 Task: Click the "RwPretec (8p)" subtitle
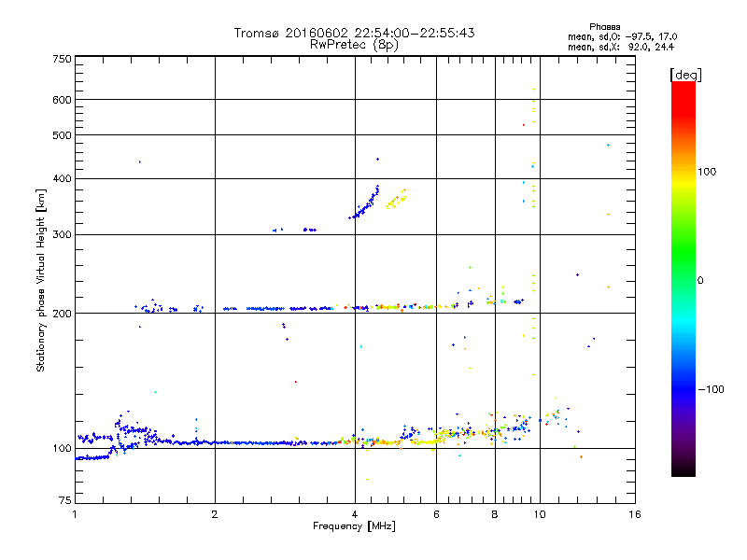pos(354,45)
